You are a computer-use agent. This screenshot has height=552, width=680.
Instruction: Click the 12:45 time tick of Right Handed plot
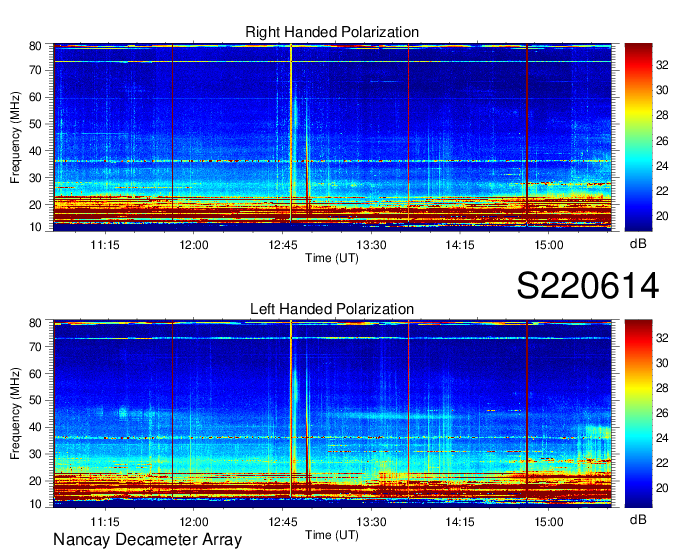pos(283,245)
